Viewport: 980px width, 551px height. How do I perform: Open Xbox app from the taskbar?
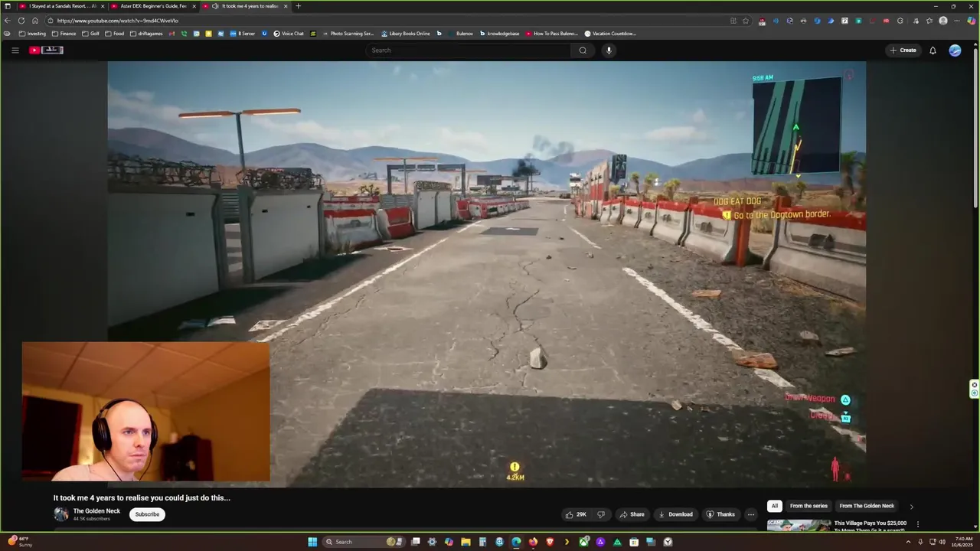583,542
